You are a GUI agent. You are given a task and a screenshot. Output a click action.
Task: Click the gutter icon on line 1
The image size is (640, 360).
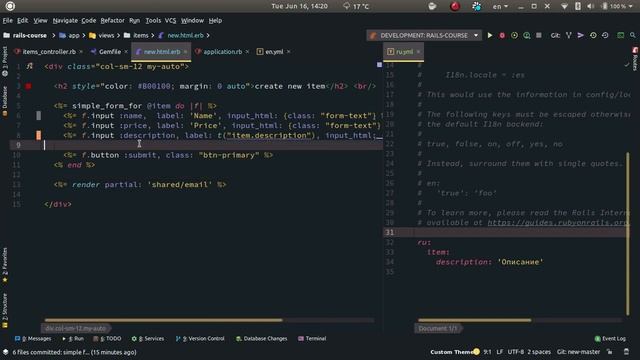[x=29, y=66]
